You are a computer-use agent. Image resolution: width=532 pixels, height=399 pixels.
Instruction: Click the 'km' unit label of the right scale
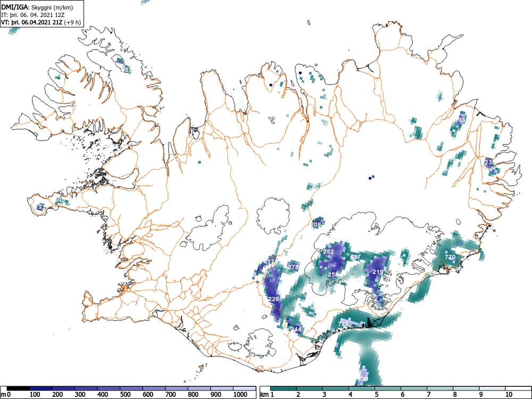click(x=264, y=395)
